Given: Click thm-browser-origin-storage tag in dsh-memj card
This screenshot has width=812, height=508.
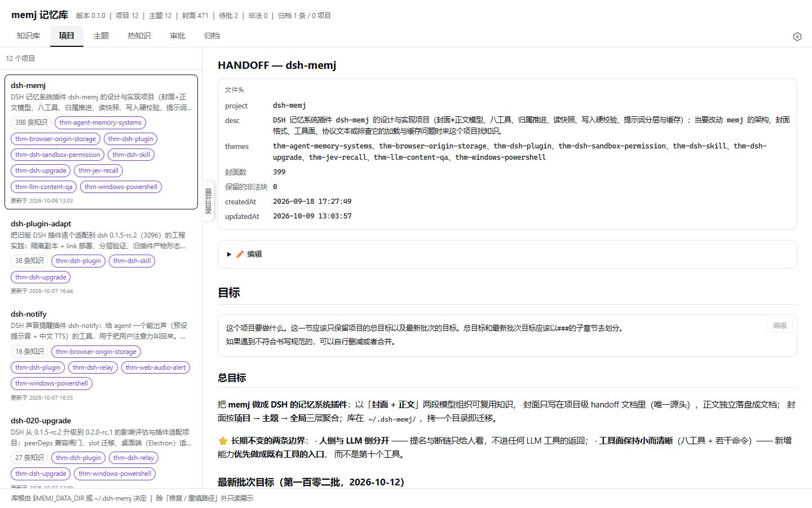Looking at the screenshot, I should tap(55, 139).
